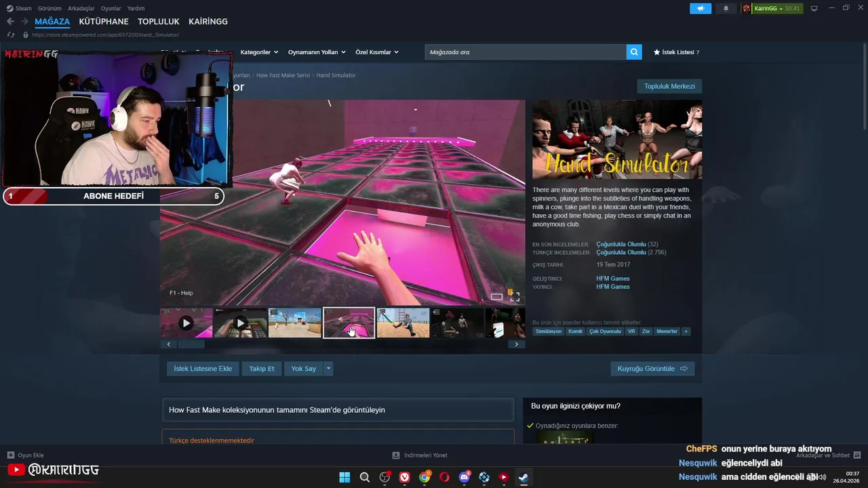The width and height of the screenshot is (868, 488).
Task: Click the screenshot strip scrollbar handle
Action: tap(191, 344)
